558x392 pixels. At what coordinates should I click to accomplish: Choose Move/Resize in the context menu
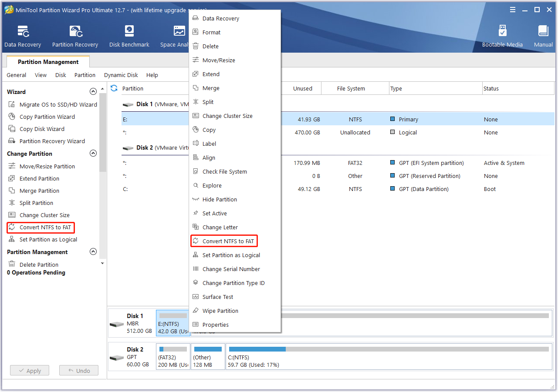(235, 60)
